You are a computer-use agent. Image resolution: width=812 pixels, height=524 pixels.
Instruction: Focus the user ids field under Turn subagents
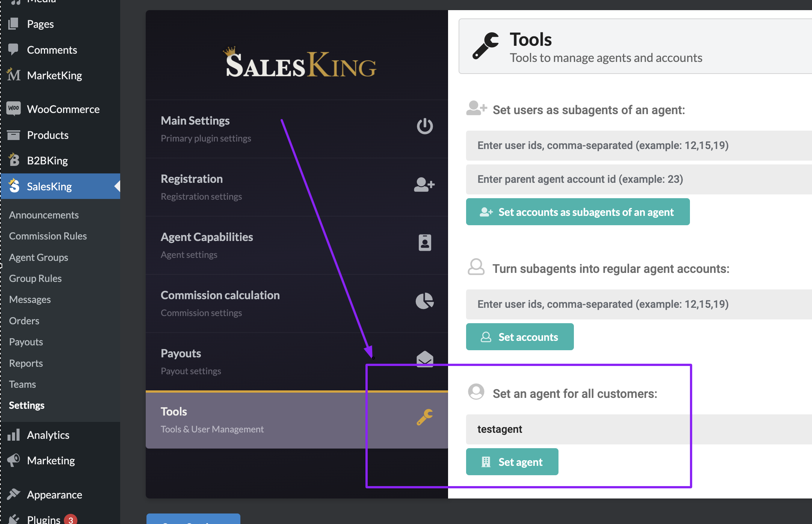(x=639, y=304)
